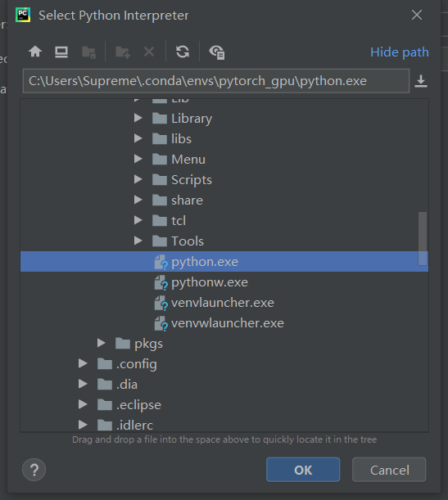Screen dimensions: 448x500
Task: Select the .idlerc folder label
Action: coord(134,425)
